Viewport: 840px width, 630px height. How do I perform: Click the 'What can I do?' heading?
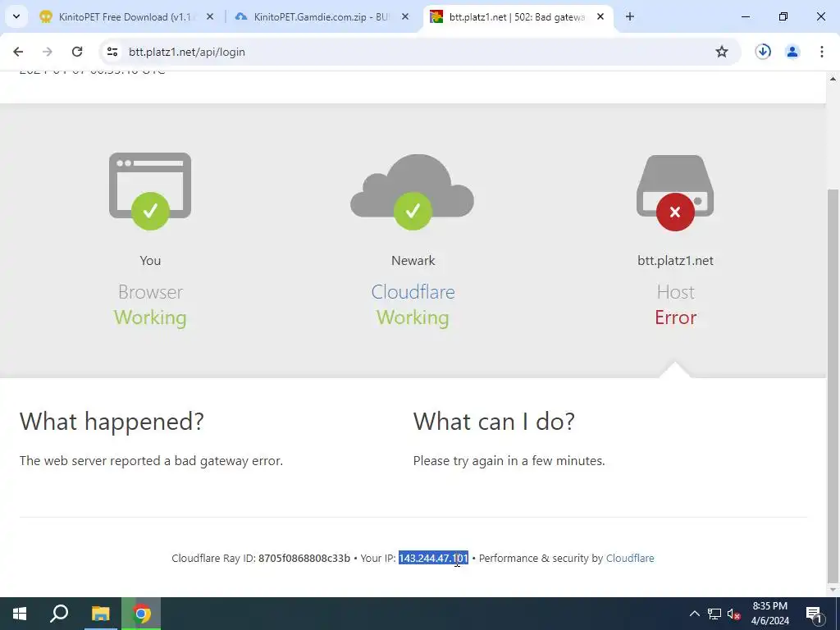point(494,421)
